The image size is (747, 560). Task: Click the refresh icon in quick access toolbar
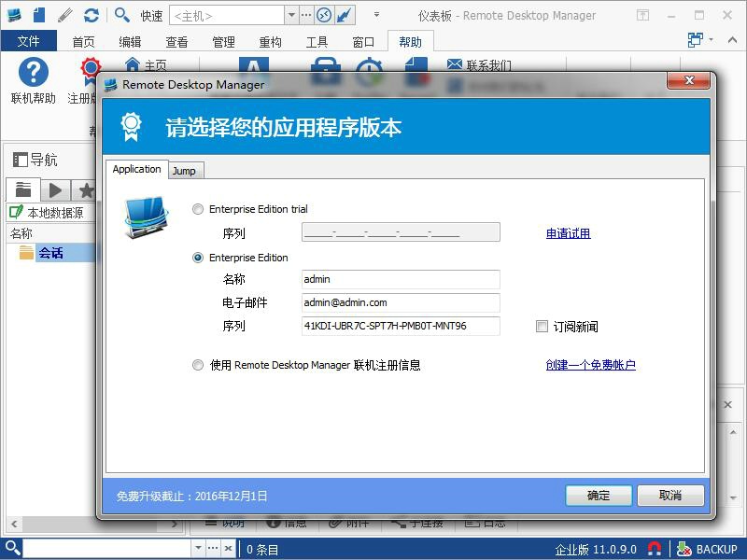click(91, 15)
